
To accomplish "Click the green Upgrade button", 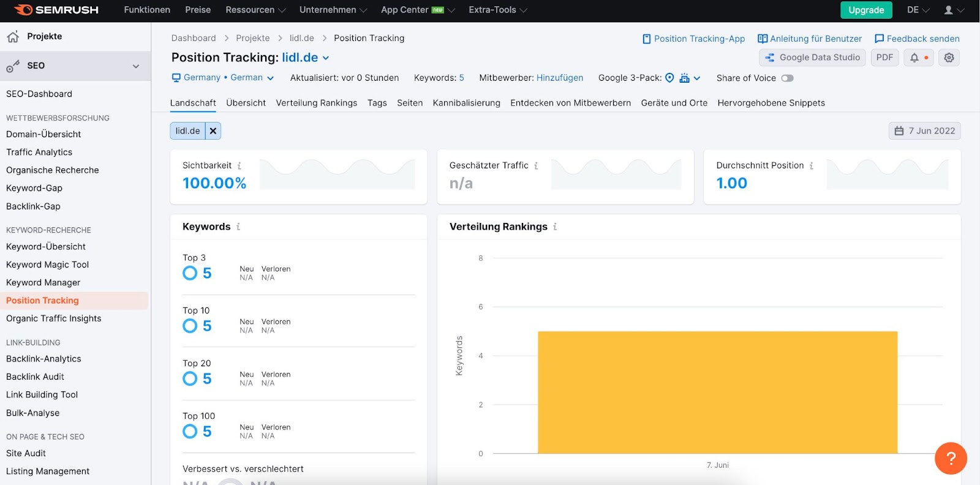I will point(866,10).
